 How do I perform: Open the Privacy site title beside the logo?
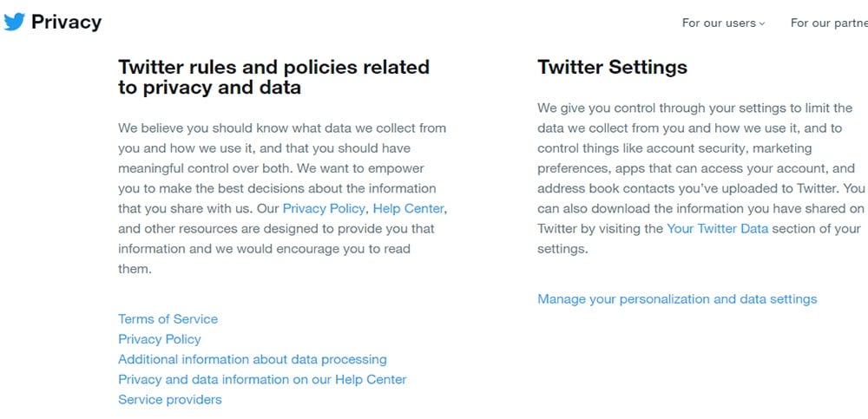tap(67, 23)
